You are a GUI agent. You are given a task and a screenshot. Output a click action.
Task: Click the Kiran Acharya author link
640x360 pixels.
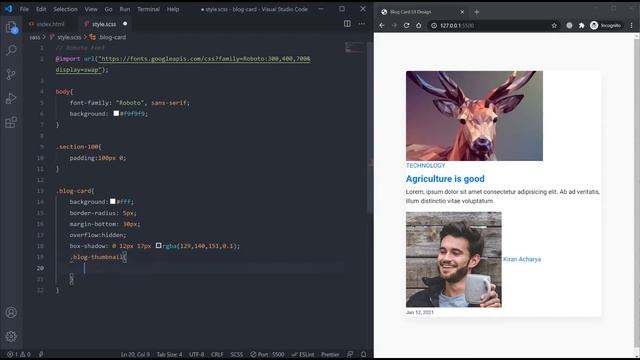click(x=522, y=259)
